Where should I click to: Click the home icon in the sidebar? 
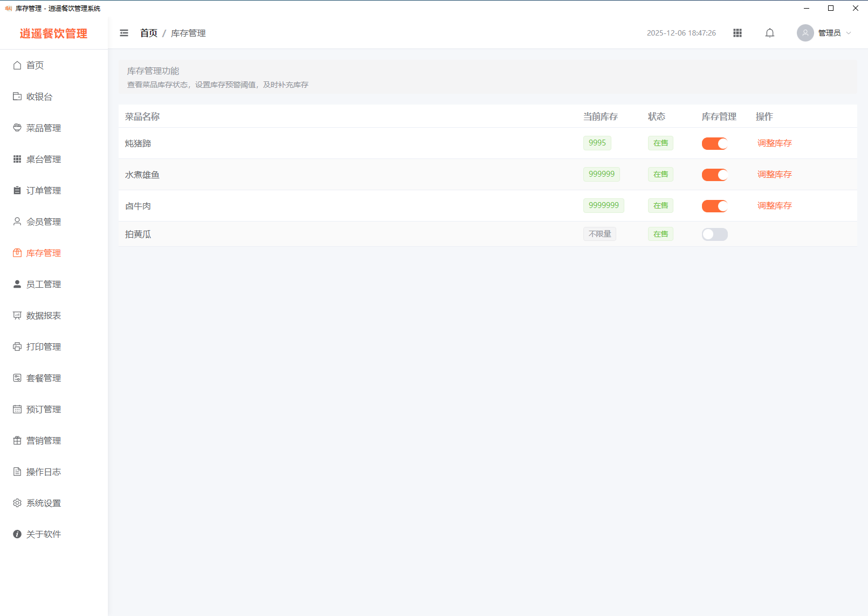tap(17, 65)
